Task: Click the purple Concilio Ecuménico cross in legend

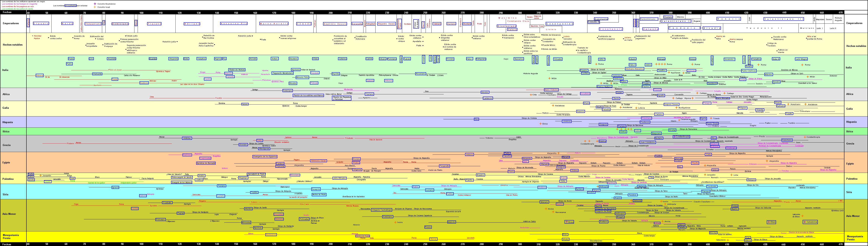Action: click(95, 4)
